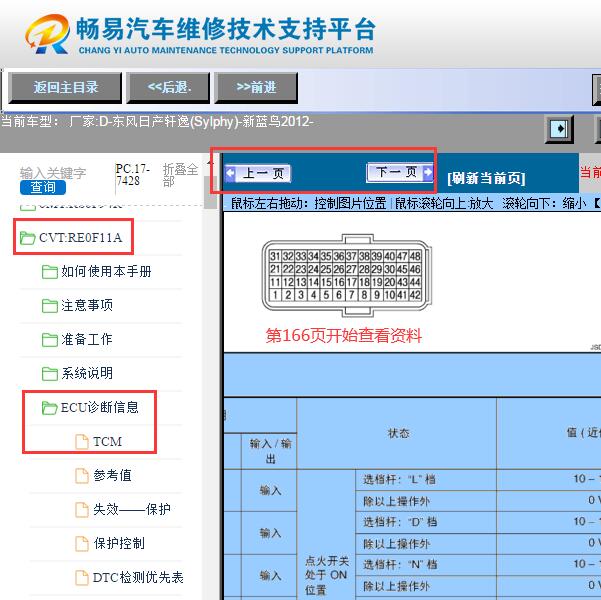Viewport: 601px width, 600px height.
Task: Click the 返回主目录 button
Action: (x=65, y=87)
